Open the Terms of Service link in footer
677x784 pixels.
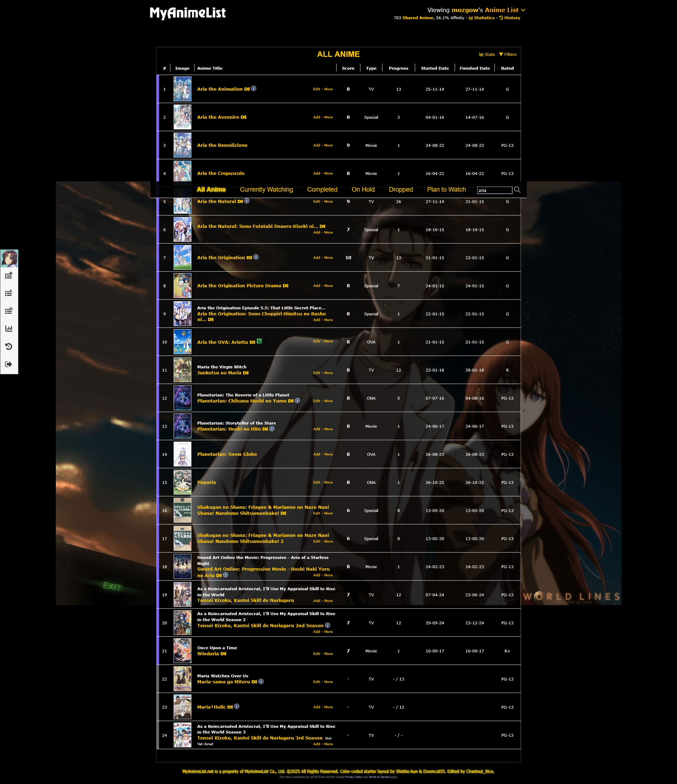tap(379, 777)
